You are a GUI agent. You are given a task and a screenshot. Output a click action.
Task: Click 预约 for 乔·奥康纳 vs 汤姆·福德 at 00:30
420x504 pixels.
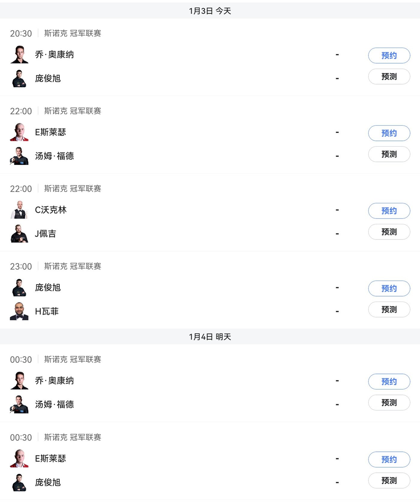(x=389, y=381)
